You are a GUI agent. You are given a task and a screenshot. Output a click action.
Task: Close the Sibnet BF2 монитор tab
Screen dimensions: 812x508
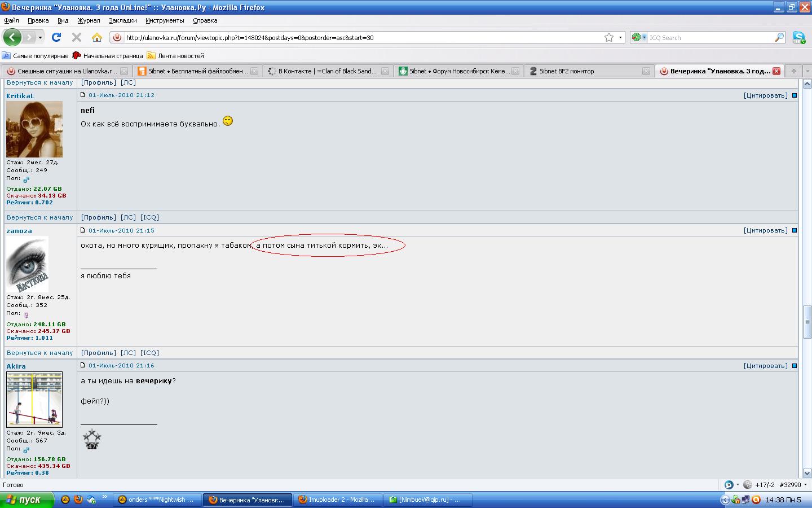tap(646, 71)
